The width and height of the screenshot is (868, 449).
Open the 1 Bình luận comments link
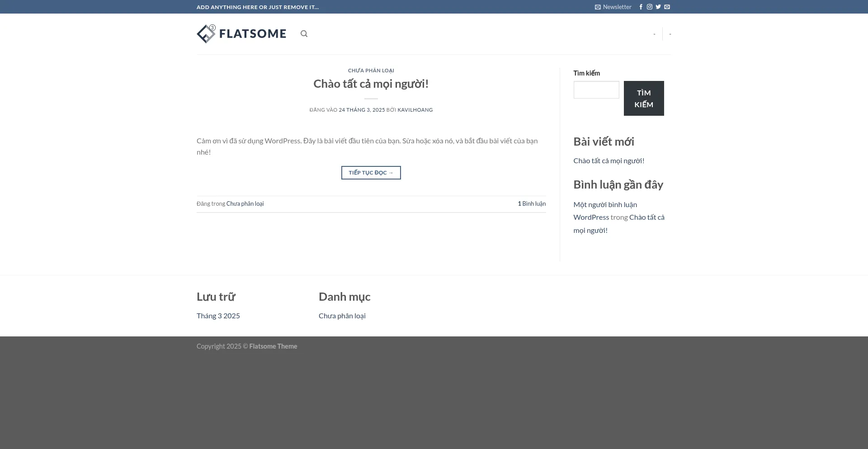tap(532, 204)
